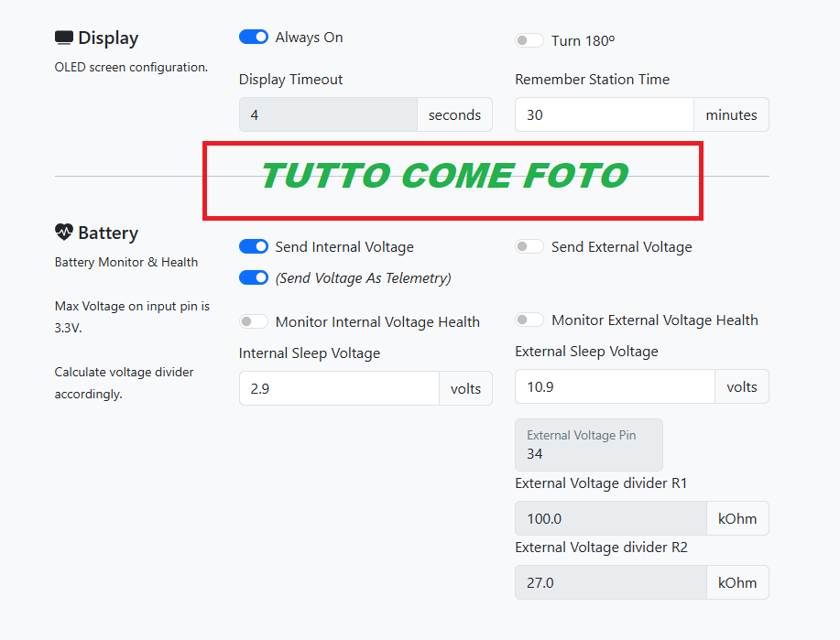Focus the Internal Sleep Voltage input
Viewport: 840px width, 640px height.
pos(339,388)
